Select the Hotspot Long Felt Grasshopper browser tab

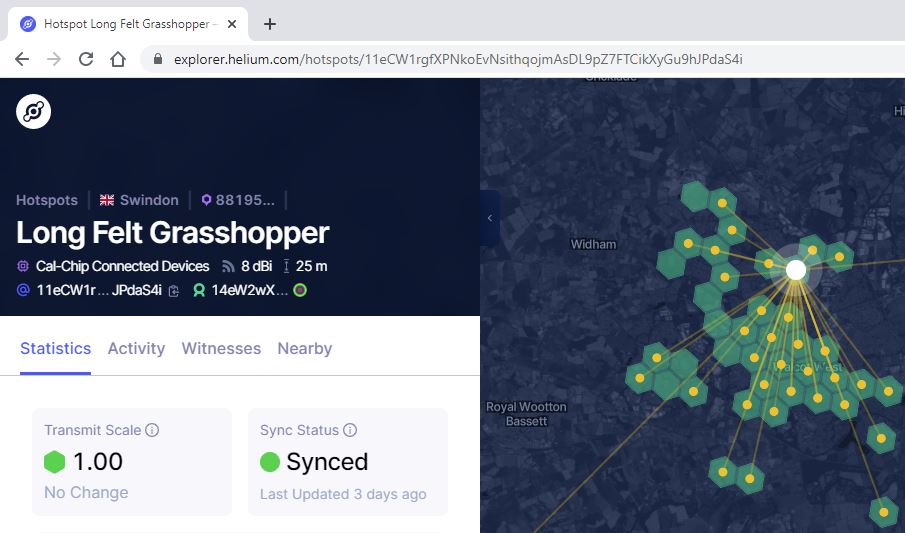[x=127, y=24]
